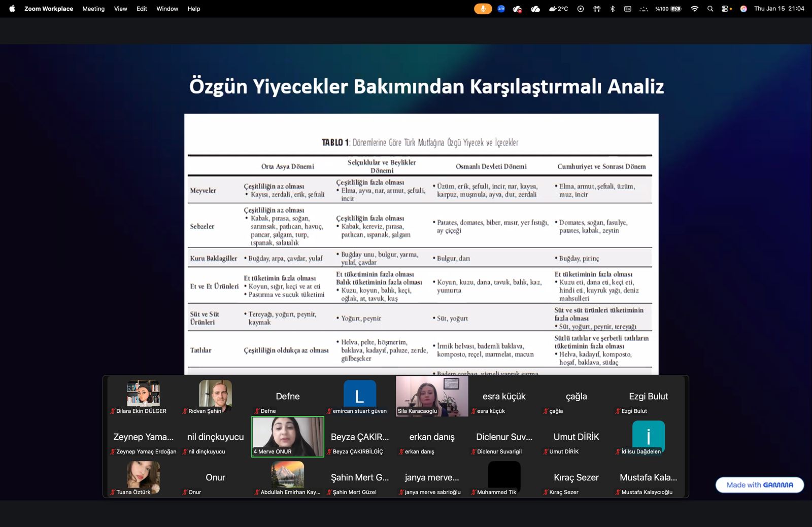Open Control Center from menu bar
This screenshot has height=527, width=812.
tap(726, 9)
